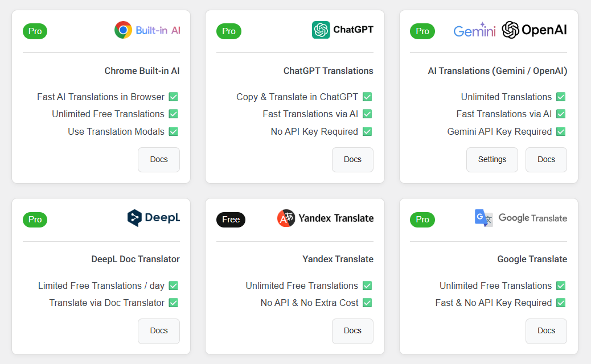
Task: Click the Gemini logo
Action: coord(474,30)
